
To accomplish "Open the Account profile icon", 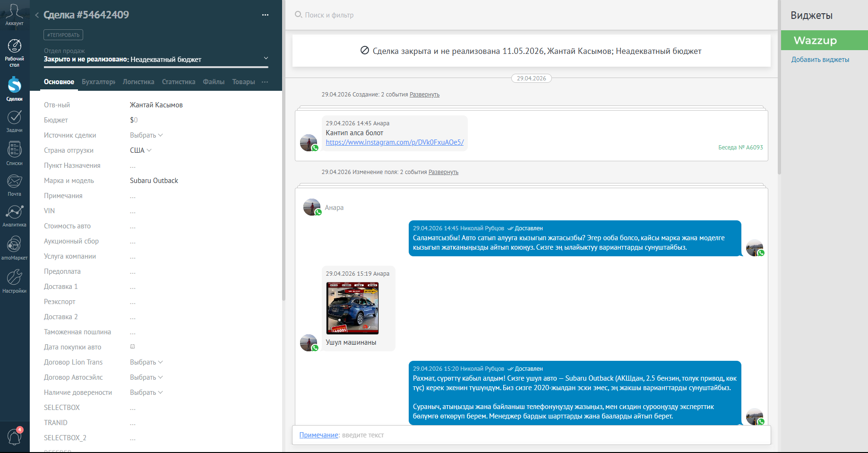I will (x=14, y=15).
